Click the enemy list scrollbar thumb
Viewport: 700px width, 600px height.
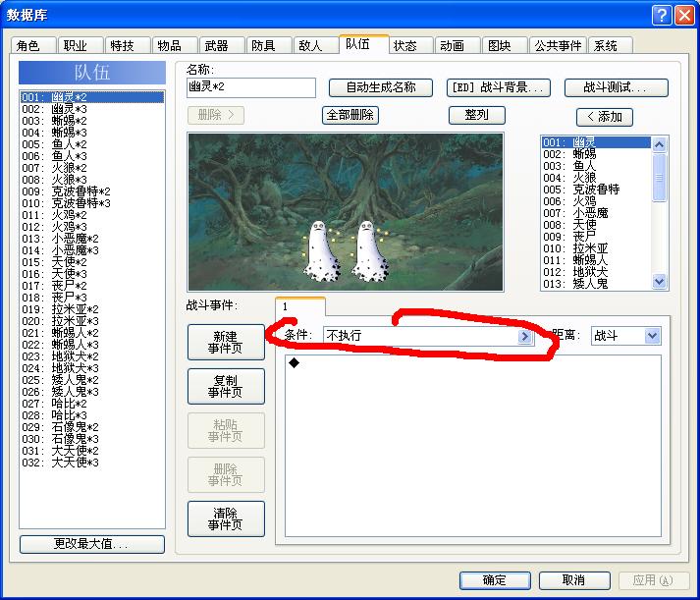point(659,177)
